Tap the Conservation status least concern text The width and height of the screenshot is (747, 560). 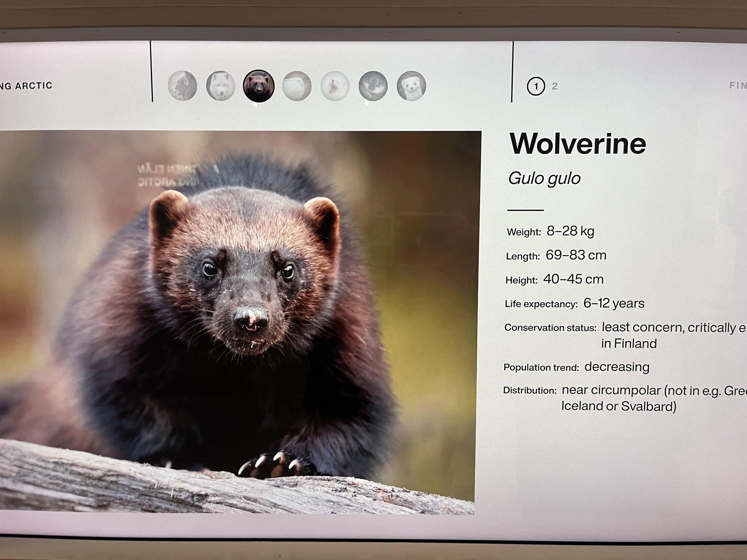click(642, 328)
